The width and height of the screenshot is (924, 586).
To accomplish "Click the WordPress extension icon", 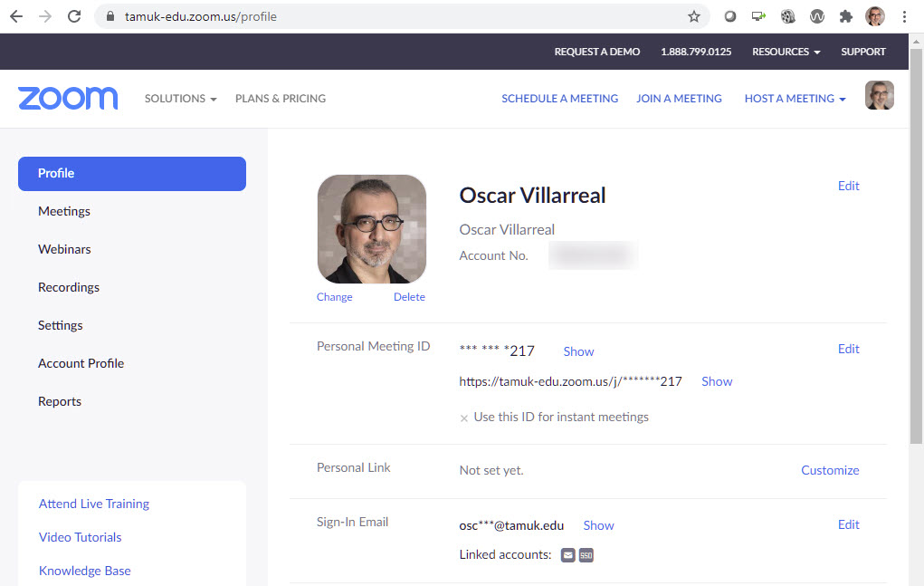I will point(817,16).
